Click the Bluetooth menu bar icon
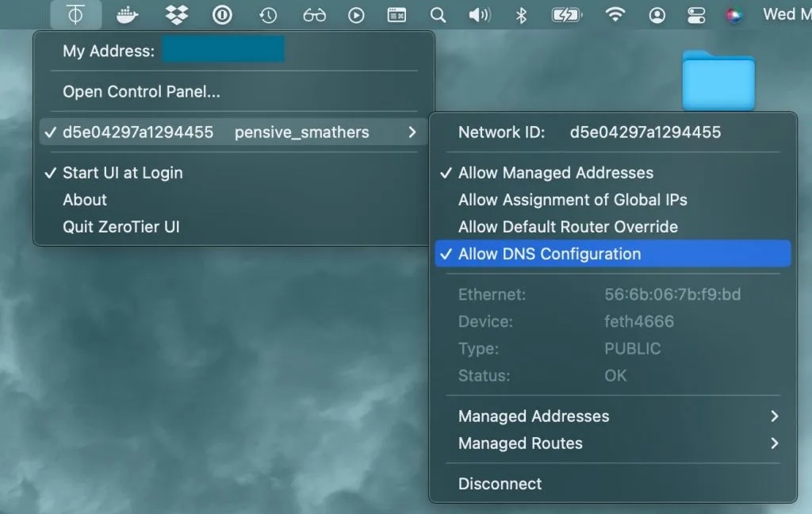 click(521, 16)
